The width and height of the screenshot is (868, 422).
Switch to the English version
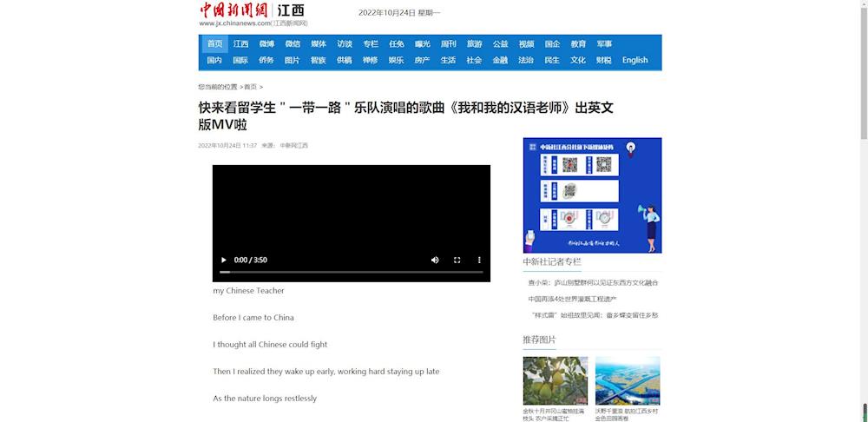coord(635,61)
